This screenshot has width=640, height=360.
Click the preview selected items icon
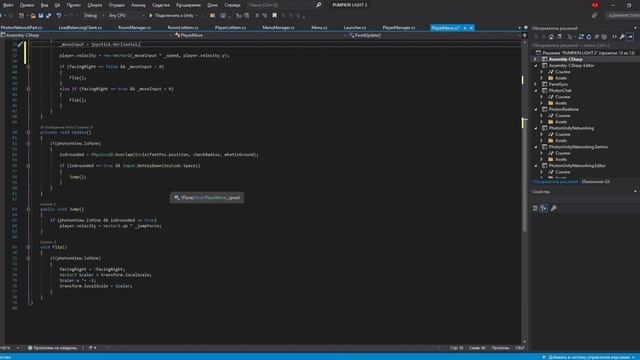630,37
